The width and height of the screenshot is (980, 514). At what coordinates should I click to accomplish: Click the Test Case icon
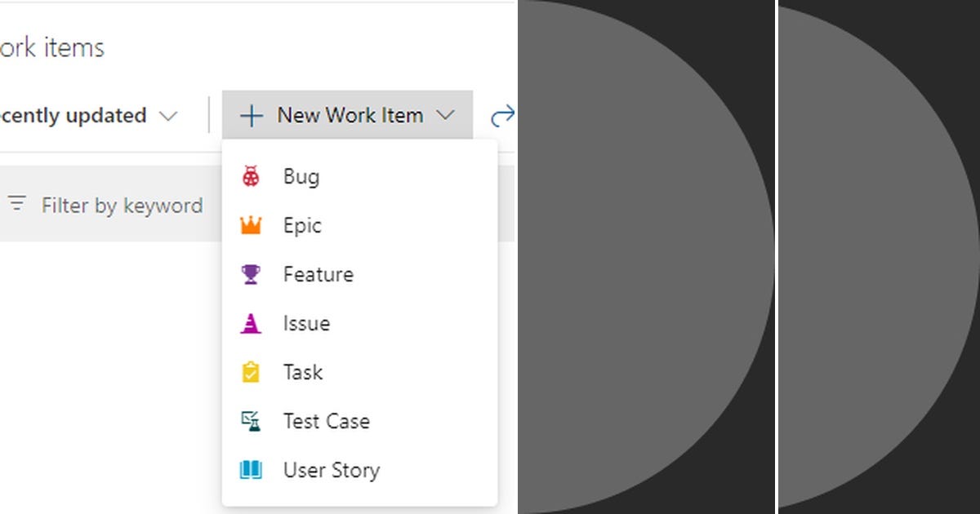pos(249,421)
